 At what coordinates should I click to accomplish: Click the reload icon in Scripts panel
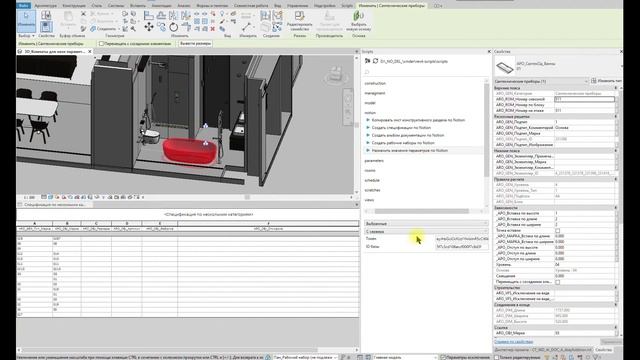pyautogui.click(x=375, y=61)
